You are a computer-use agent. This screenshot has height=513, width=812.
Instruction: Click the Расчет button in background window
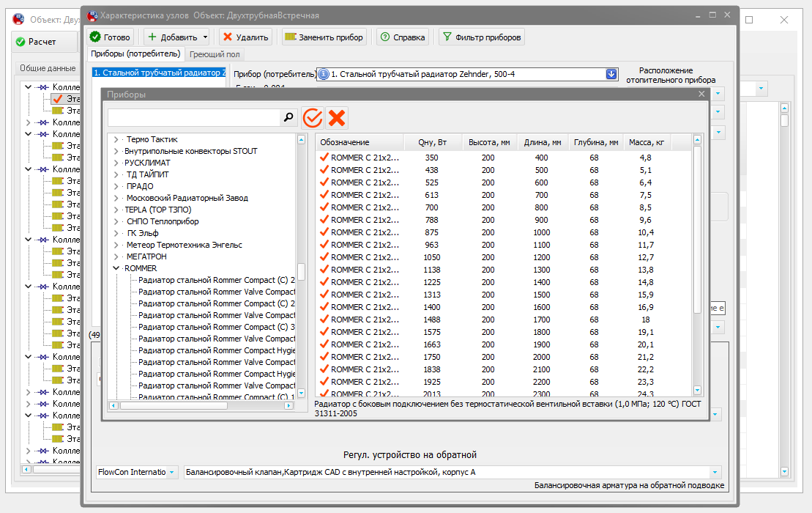click(x=44, y=42)
